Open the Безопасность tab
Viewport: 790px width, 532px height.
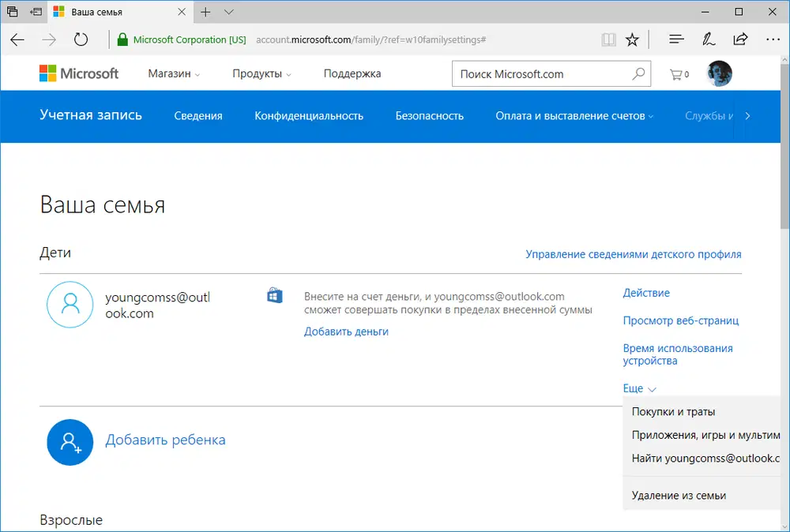[429, 116]
